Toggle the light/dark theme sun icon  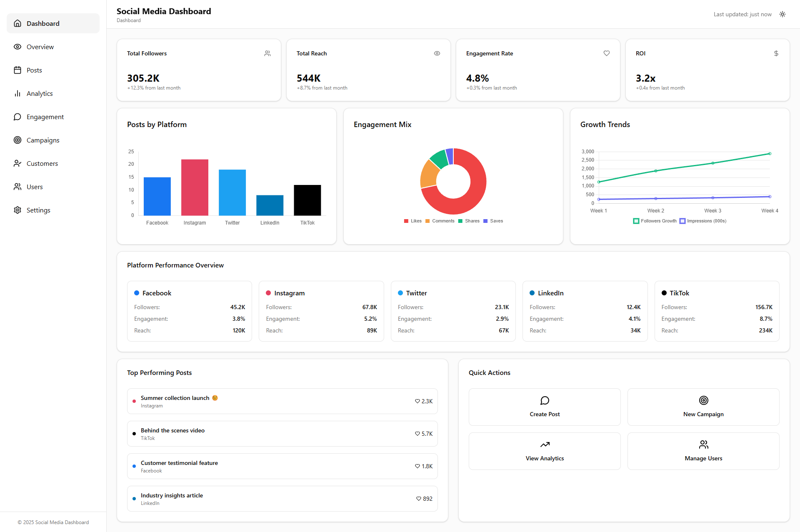pyautogui.click(x=782, y=14)
